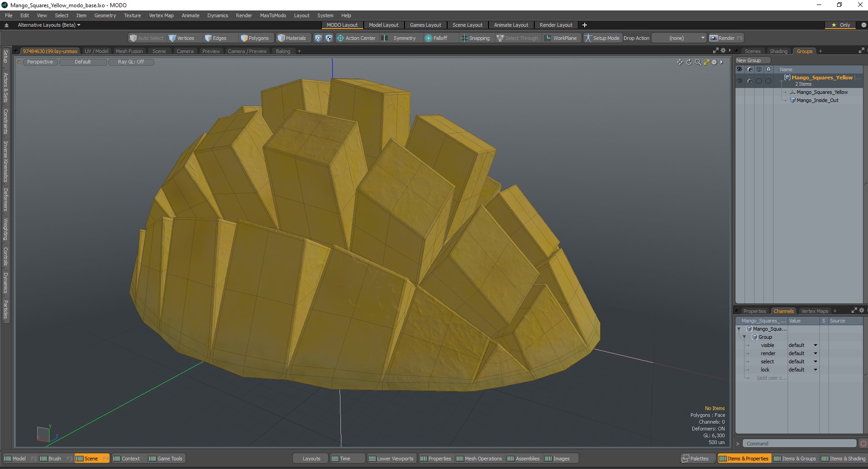Click the Render F9 button
The height and width of the screenshot is (469, 868).
click(726, 38)
